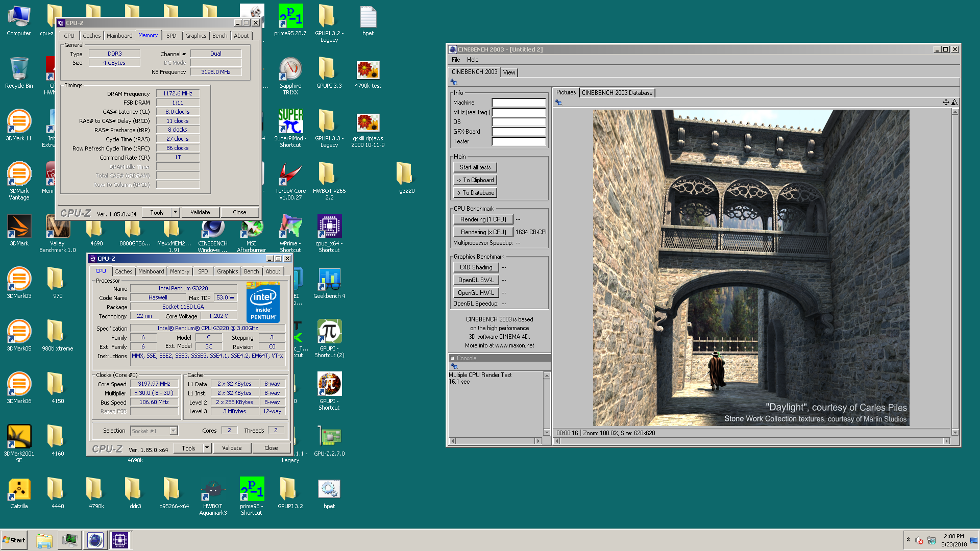Launch wPrime shortcut icon
Viewport: 980px width, 551px height.
pyautogui.click(x=290, y=234)
